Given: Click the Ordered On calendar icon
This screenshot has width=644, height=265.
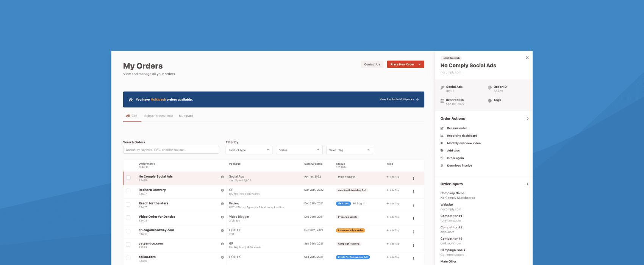Looking at the screenshot, I should click(x=442, y=101).
